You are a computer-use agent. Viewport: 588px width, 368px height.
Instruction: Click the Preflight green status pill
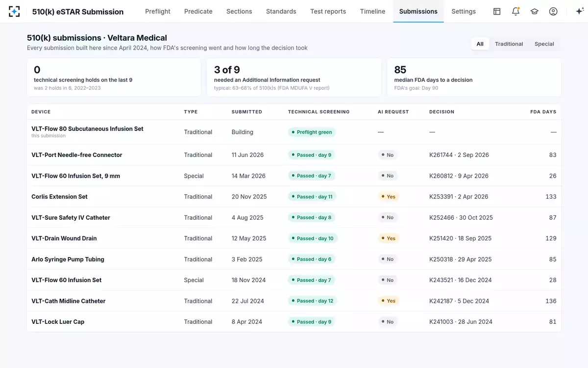point(312,132)
